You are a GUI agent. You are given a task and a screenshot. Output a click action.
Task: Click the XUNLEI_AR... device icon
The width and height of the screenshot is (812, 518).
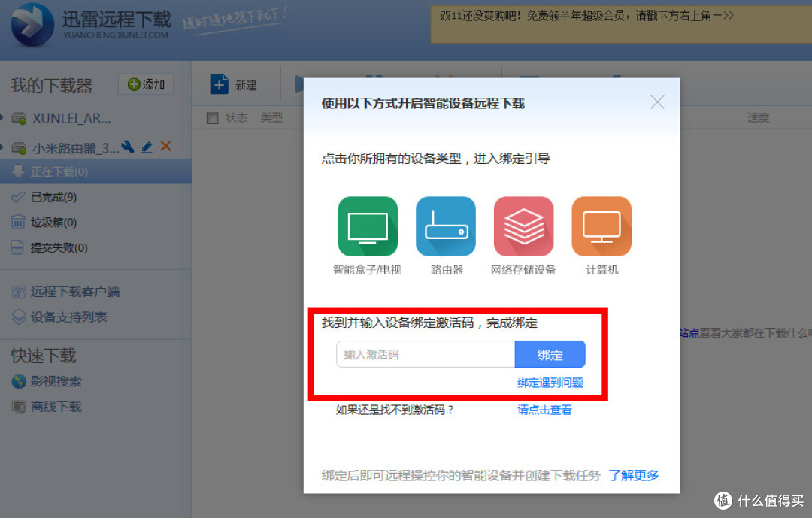(x=19, y=119)
